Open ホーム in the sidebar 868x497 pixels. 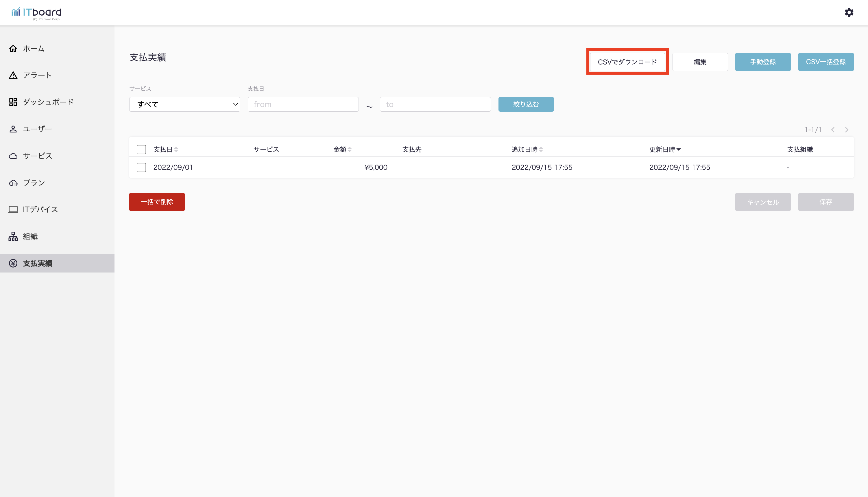34,49
